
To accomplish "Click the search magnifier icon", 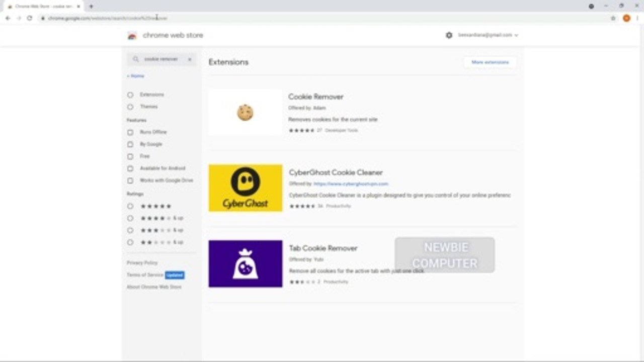I will pos(135,59).
